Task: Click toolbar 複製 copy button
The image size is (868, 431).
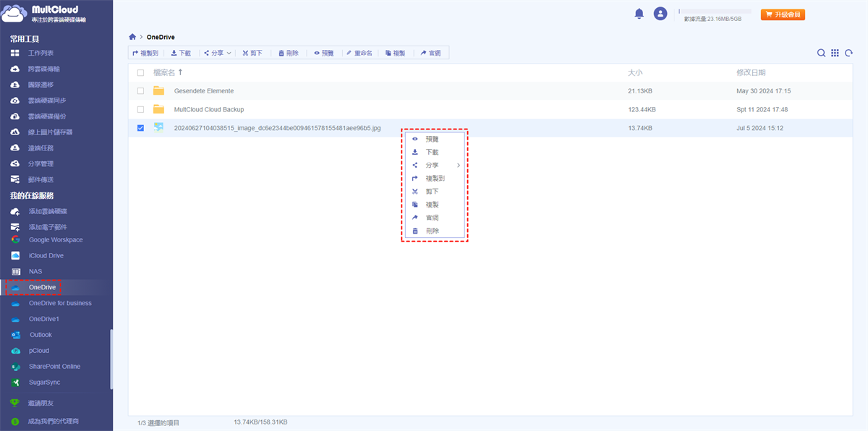Action: (395, 53)
